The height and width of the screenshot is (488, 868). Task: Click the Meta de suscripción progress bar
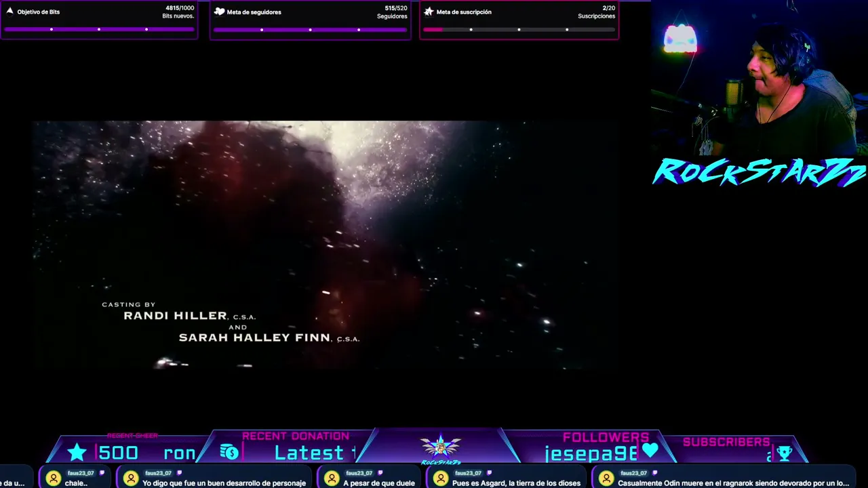pos(519,29)
